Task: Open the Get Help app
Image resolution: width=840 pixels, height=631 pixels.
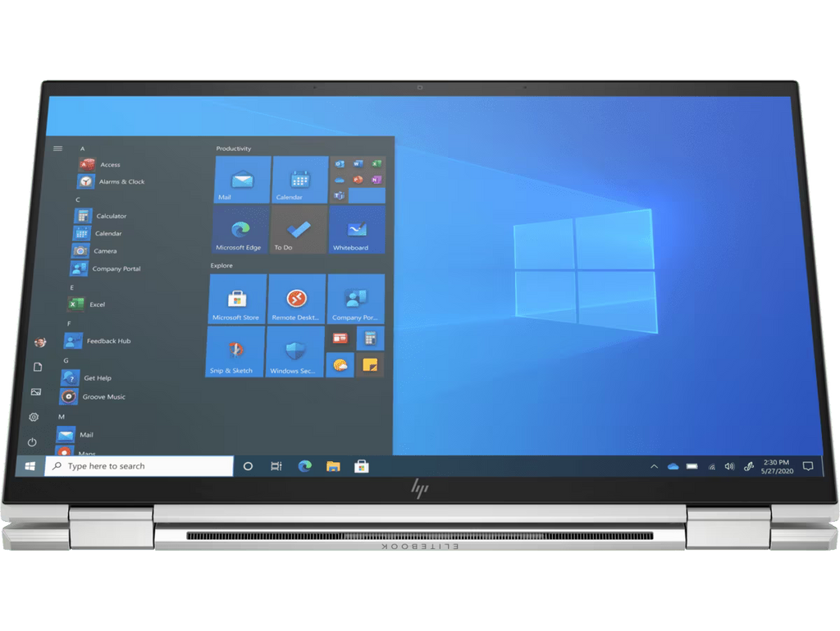Action: pyautogui.click(x=86, y=377)
